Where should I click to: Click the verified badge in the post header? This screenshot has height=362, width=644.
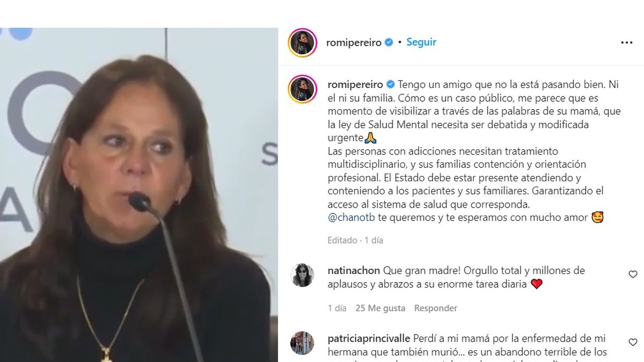click(389, 42)
